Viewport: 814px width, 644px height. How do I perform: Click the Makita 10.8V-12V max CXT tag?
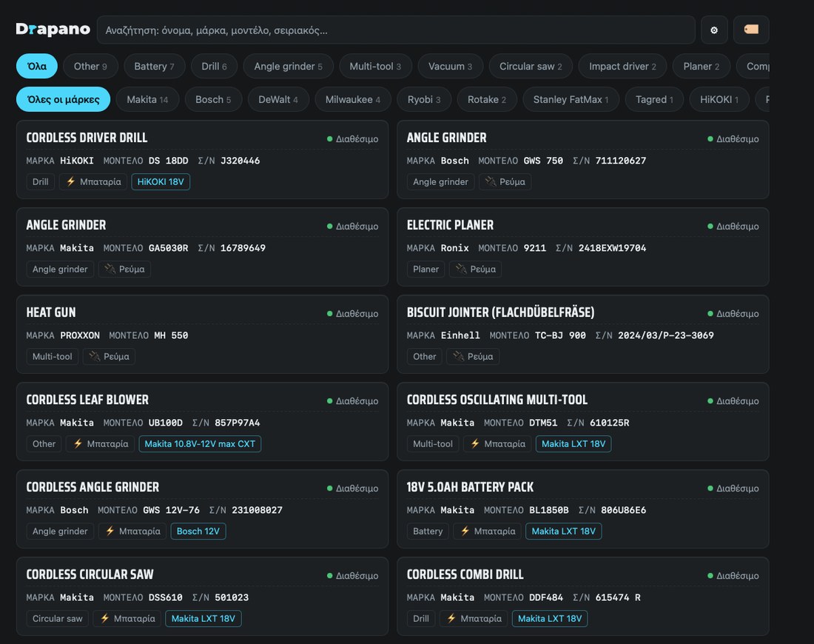[200, 443]
